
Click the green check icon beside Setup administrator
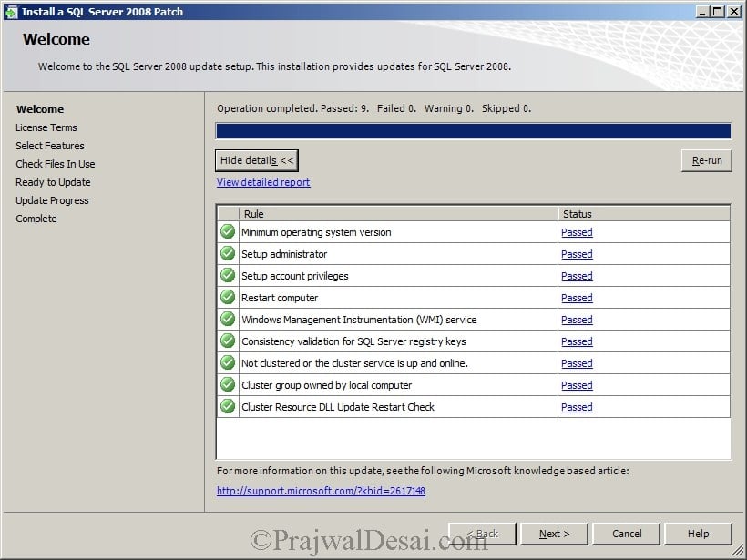228,254
